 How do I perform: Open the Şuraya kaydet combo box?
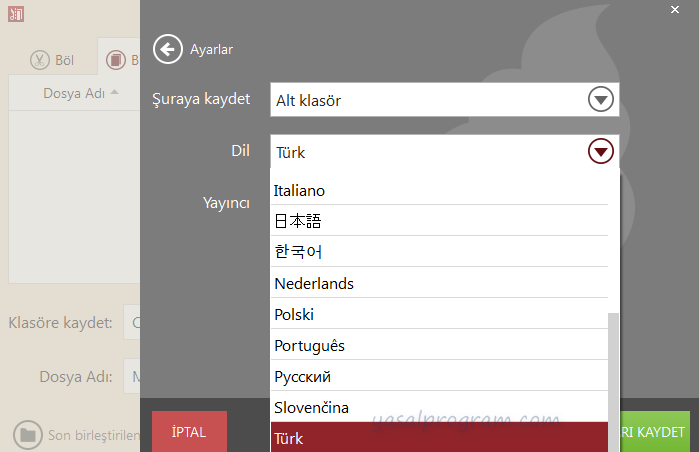(x=430, y=100)
